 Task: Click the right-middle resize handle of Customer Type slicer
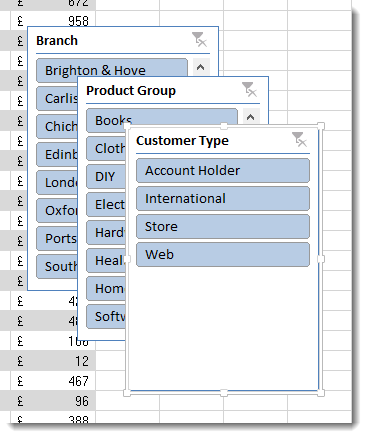[x=321, y=259]
